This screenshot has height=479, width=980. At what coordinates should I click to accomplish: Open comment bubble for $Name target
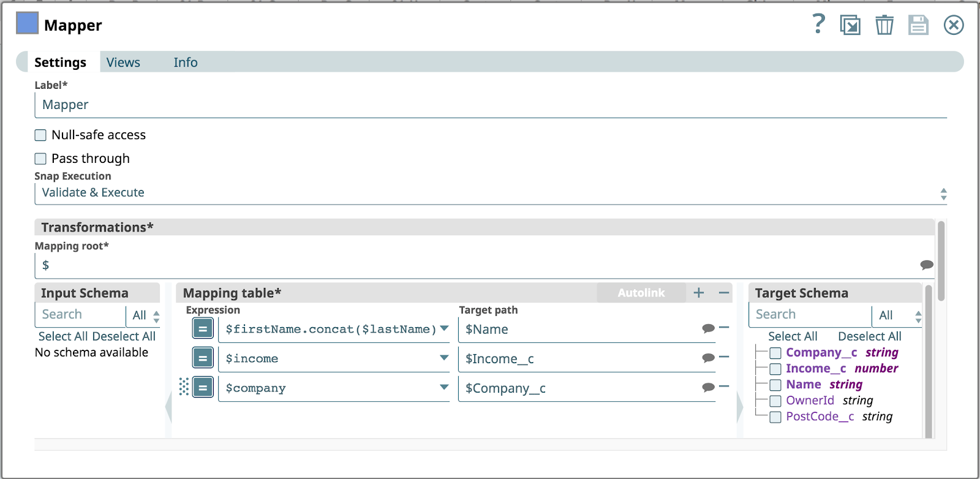point(709,328)
